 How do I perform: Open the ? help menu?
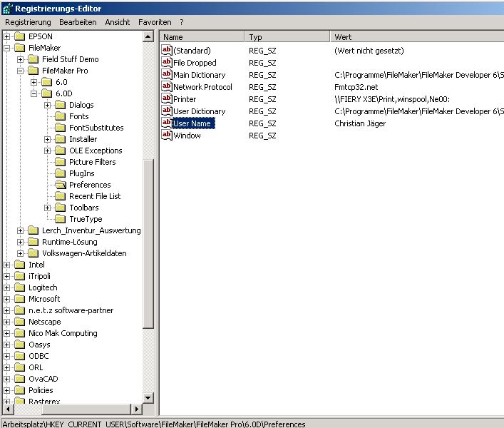click(182, 22)
